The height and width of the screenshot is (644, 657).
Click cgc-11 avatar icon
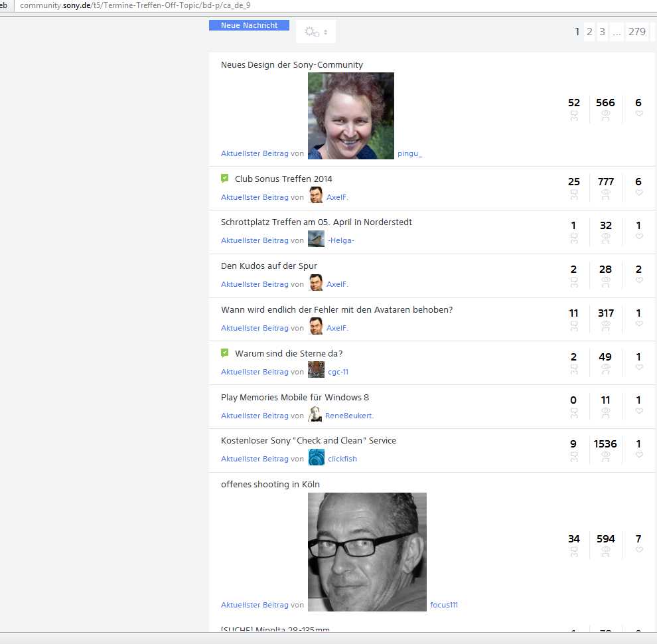(x=316, y=370)
